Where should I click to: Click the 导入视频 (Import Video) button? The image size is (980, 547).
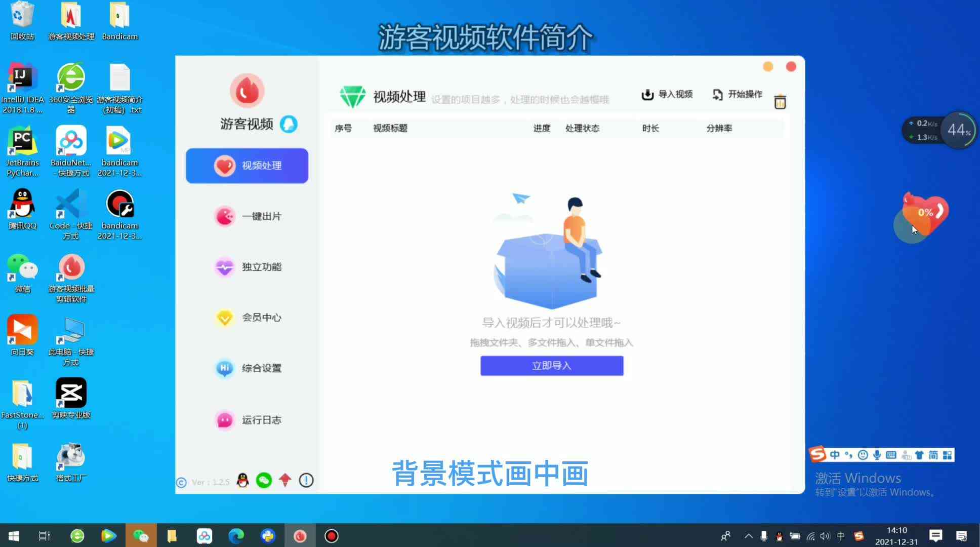click(x=667, y=94)
